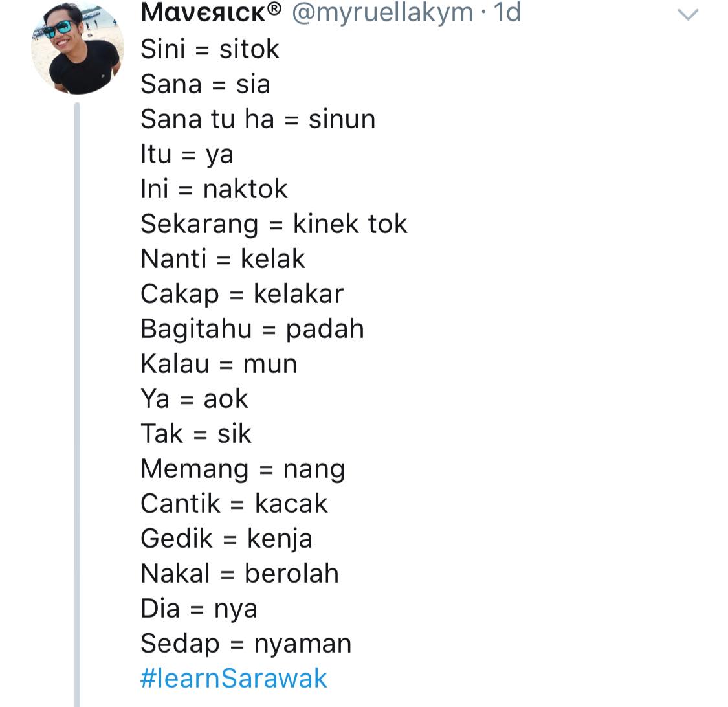Select the 'Cakap = kelakar' line

coord(242,294)
